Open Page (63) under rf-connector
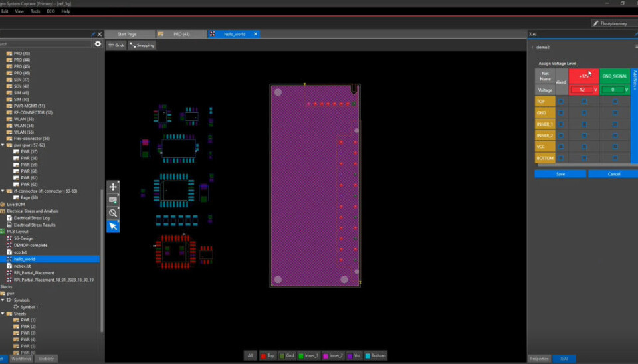The height and width of the screenshot is (364, 638). click(29, 197)
